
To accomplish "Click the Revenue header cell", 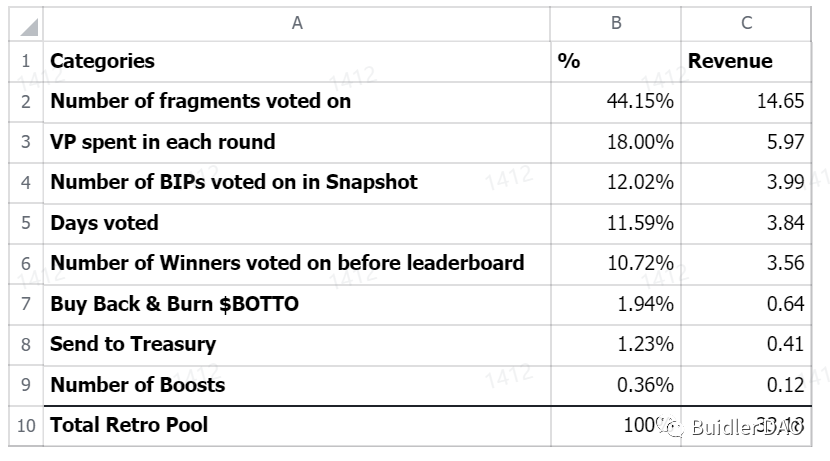I will pyautogui.click(x=746, y=61).
